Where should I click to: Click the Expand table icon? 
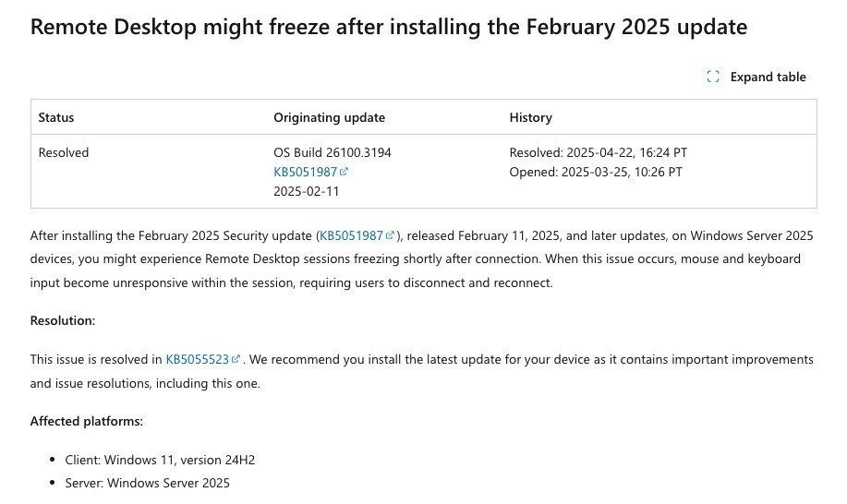[713, 78]
